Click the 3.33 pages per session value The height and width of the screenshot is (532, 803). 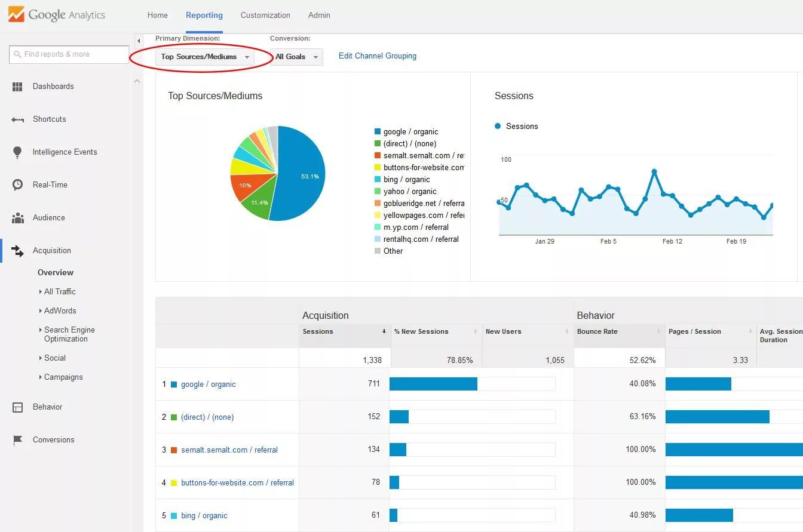point(740,360)
